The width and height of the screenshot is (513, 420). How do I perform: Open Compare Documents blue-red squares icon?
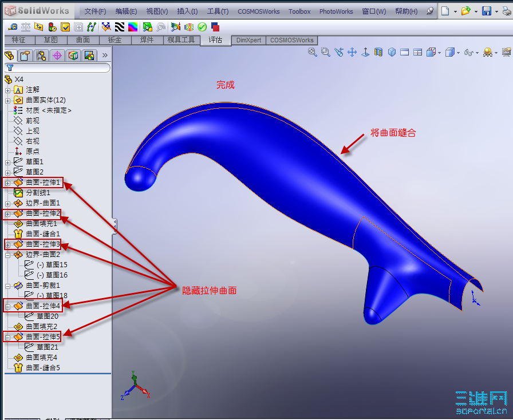pos(215,27)
